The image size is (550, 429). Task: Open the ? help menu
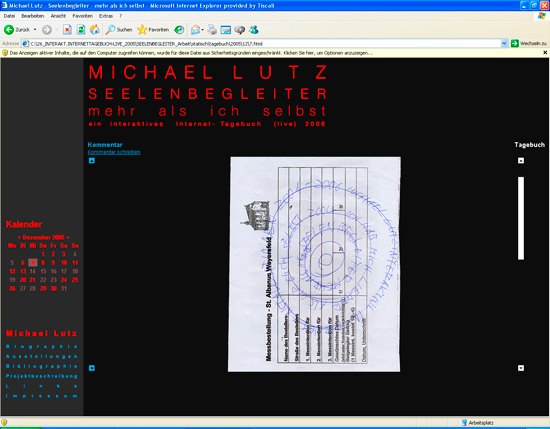pos(121,16)
